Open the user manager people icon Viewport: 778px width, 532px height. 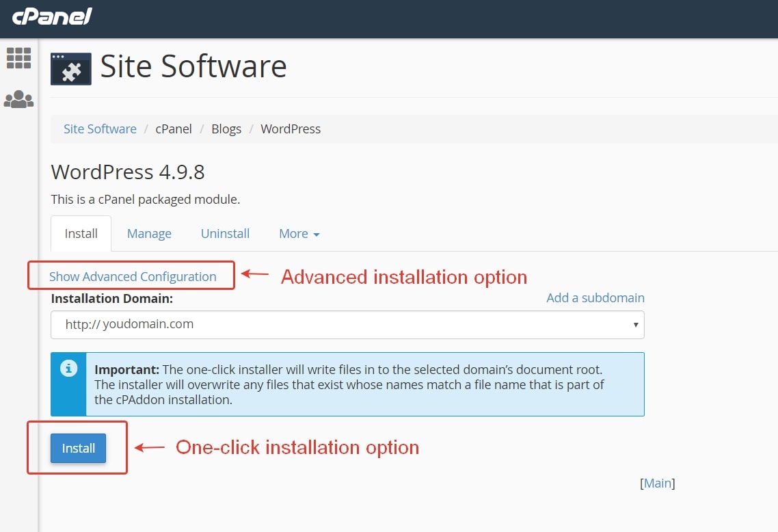coord(19,99)
